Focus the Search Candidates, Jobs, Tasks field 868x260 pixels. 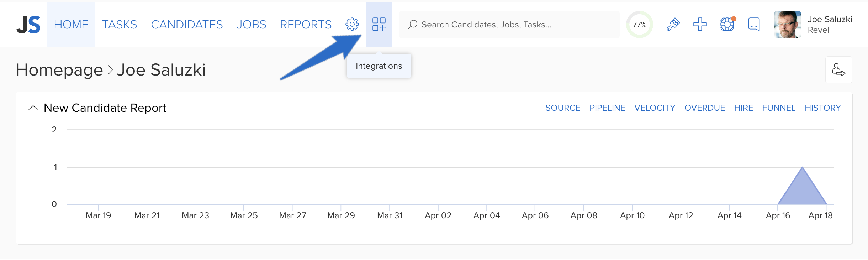pyautogui.click(x=509, y=25)
